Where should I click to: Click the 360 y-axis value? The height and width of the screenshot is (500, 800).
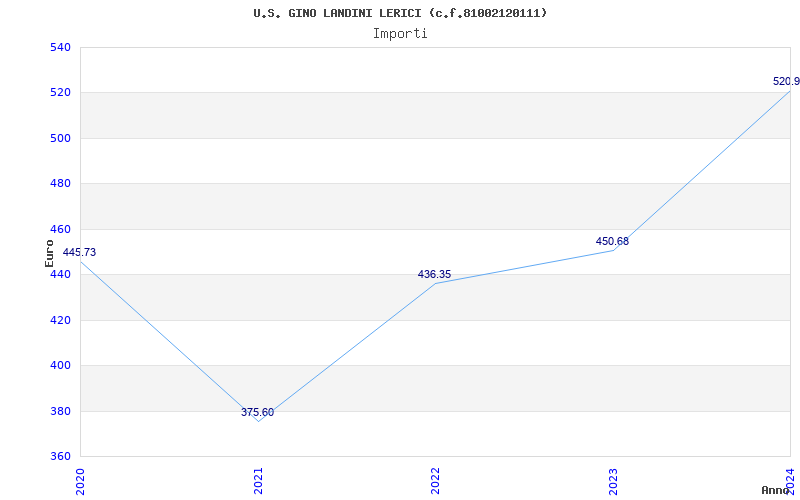point(60,457)
